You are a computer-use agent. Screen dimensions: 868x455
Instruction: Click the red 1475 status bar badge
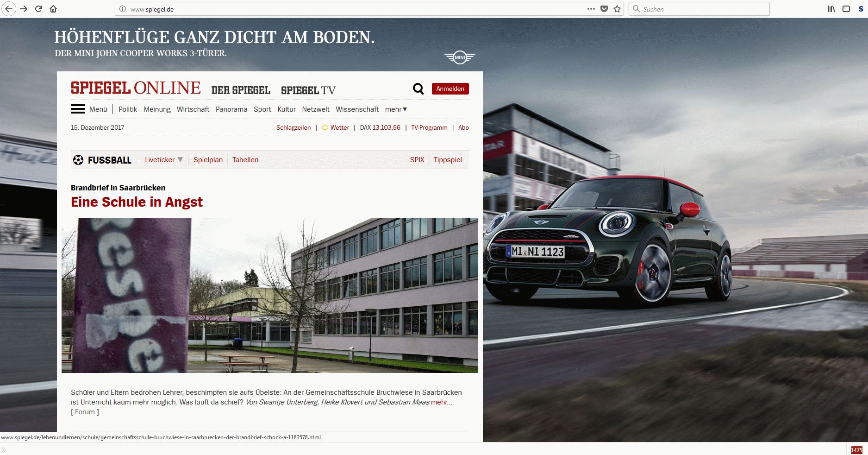856,450
